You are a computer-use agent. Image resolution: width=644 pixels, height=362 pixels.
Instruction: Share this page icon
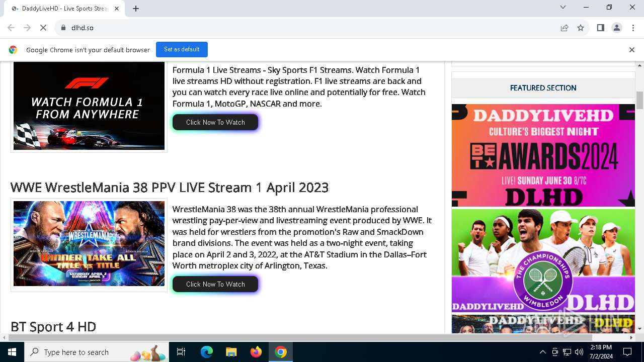565,28
